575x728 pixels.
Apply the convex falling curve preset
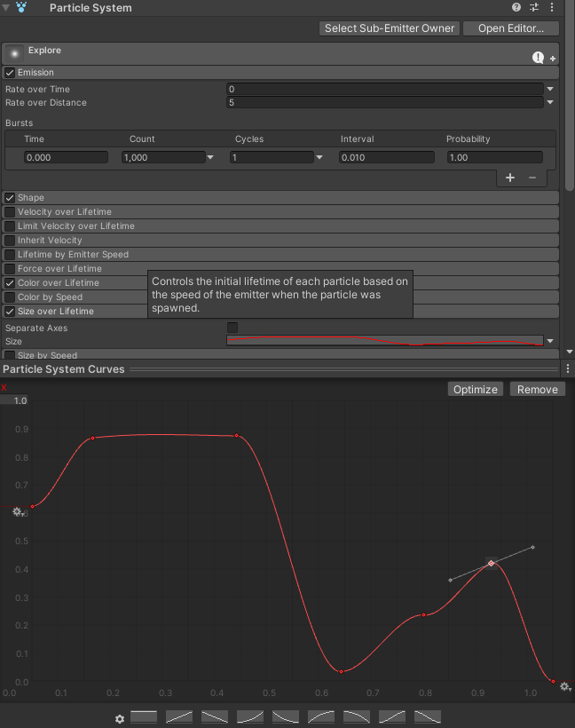pos(357,716)
